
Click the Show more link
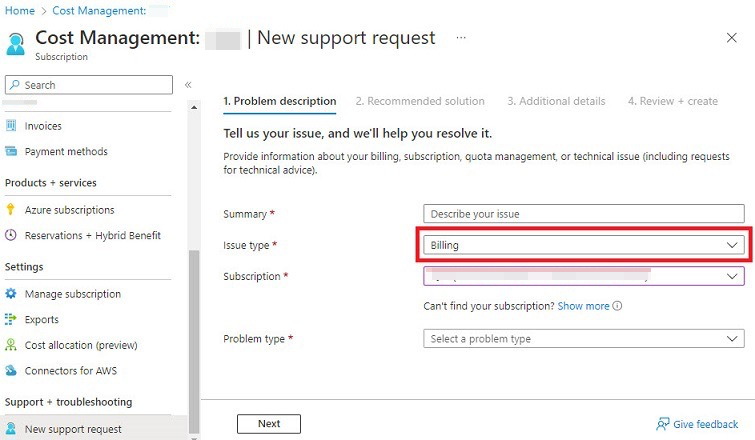pos(583,306)
